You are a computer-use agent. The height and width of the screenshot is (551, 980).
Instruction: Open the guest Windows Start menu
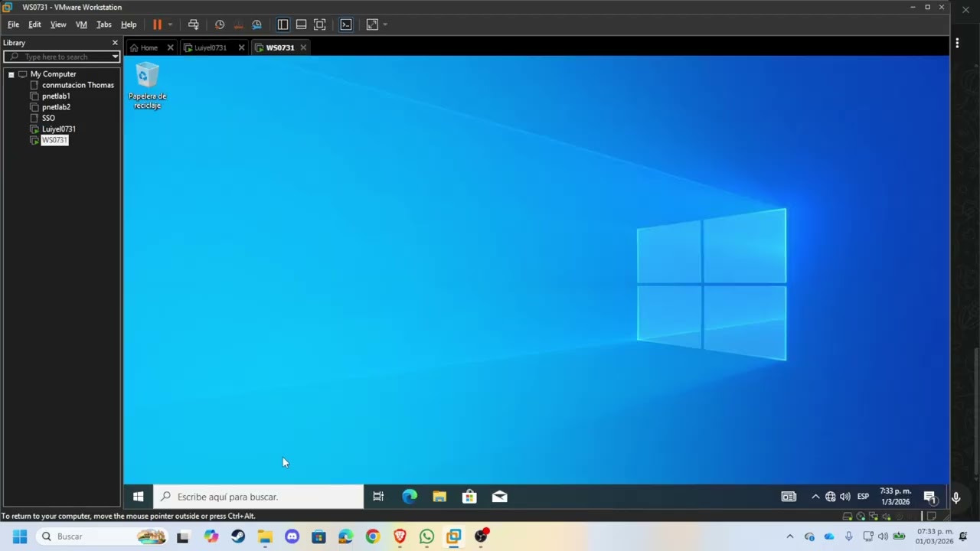pyautogui.click(x=138, y=497)
